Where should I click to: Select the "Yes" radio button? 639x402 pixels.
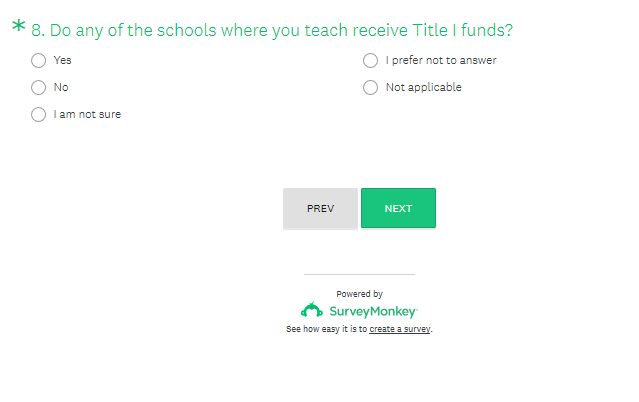(38, 60)
